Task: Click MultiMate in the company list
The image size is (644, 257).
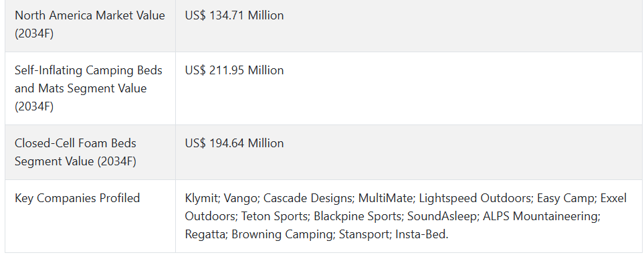Action: [385, 198]
